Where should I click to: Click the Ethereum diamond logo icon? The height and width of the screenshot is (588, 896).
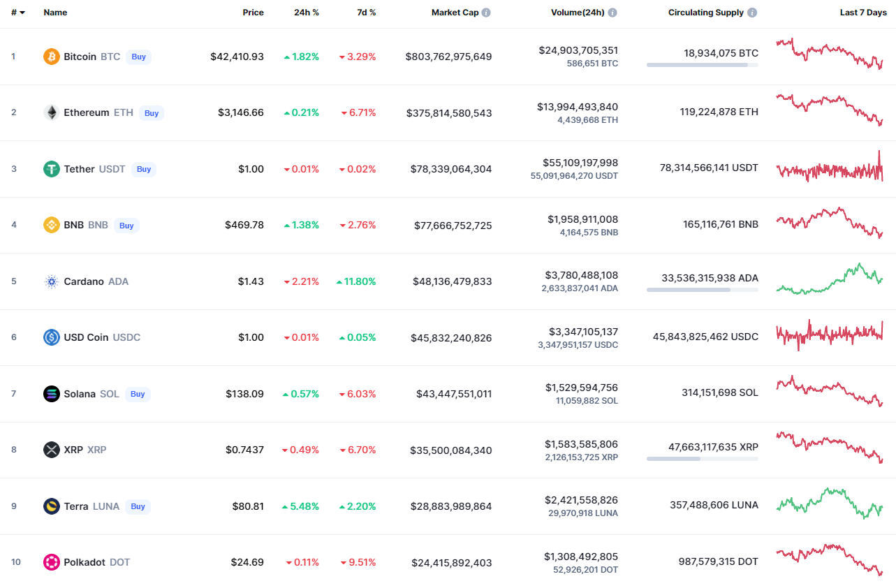(52, 112)
